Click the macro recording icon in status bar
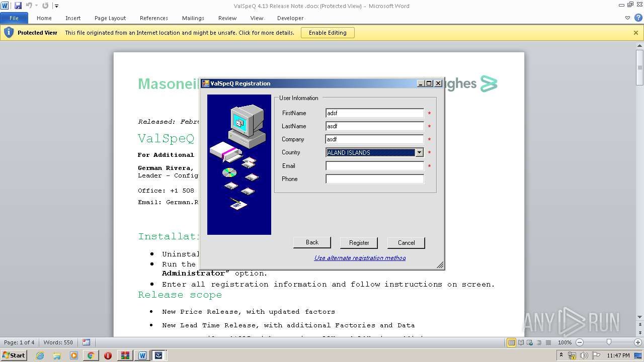 [x=87, y=342]
